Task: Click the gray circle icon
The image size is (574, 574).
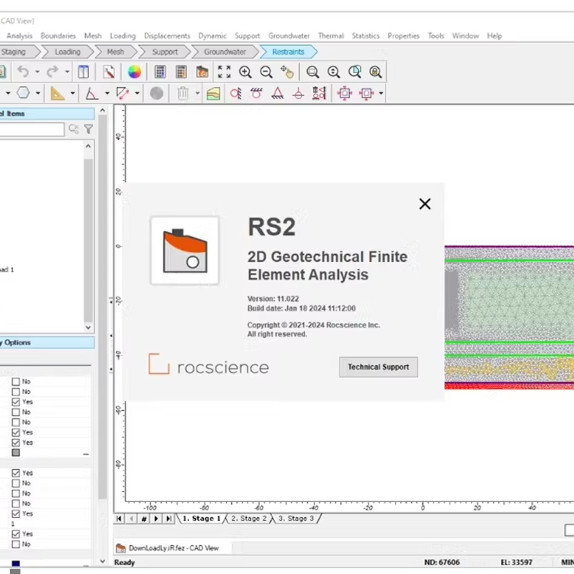Action: click(x=156, y=93)
